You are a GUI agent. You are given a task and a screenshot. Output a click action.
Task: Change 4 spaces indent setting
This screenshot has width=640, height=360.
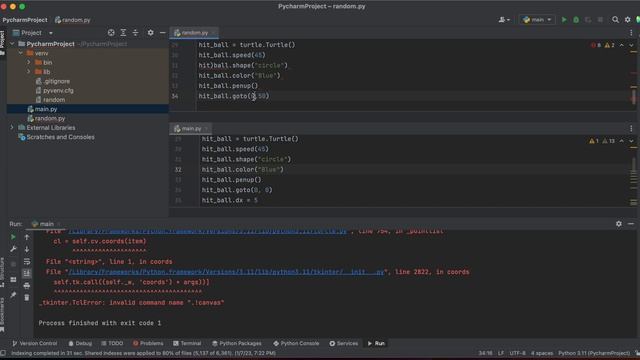[542, 353]
